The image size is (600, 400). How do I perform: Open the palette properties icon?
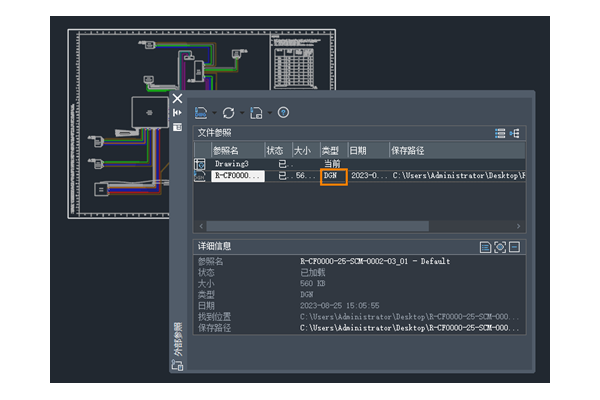tap(177, 127)
